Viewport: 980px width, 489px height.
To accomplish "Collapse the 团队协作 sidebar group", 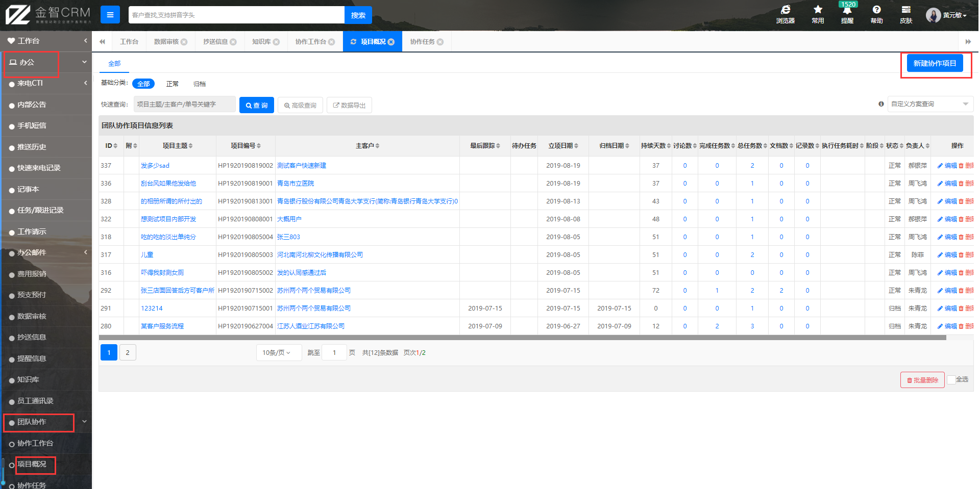I will 46,422.
